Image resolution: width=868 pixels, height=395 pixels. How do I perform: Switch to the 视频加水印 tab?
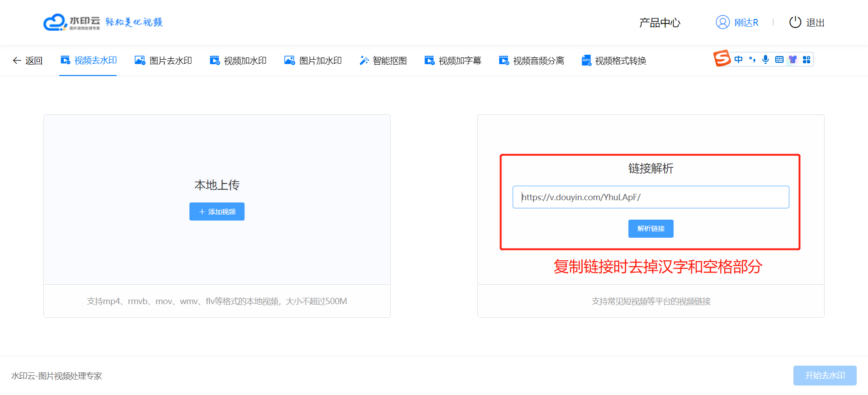click(x=238, y=61)
